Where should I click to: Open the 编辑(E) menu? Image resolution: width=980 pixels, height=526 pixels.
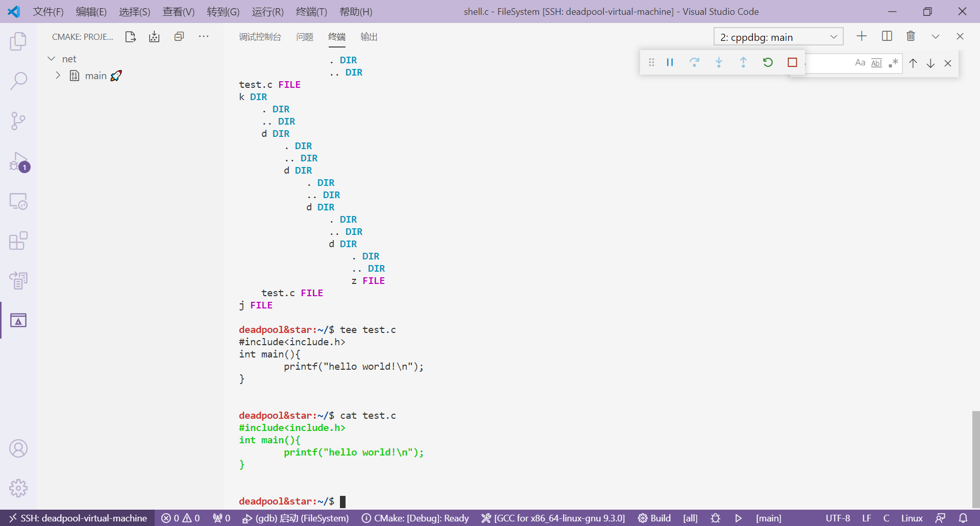91,11
